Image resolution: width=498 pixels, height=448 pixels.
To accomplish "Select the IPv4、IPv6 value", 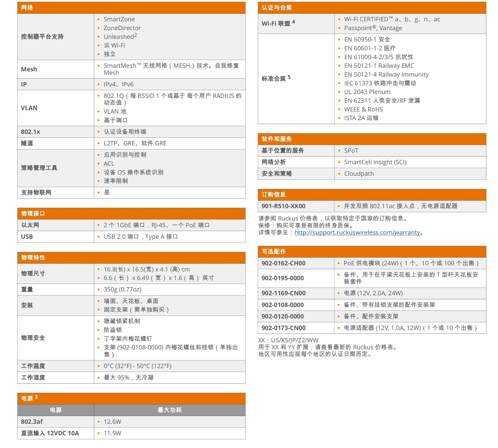I will [x=119, y=84].
